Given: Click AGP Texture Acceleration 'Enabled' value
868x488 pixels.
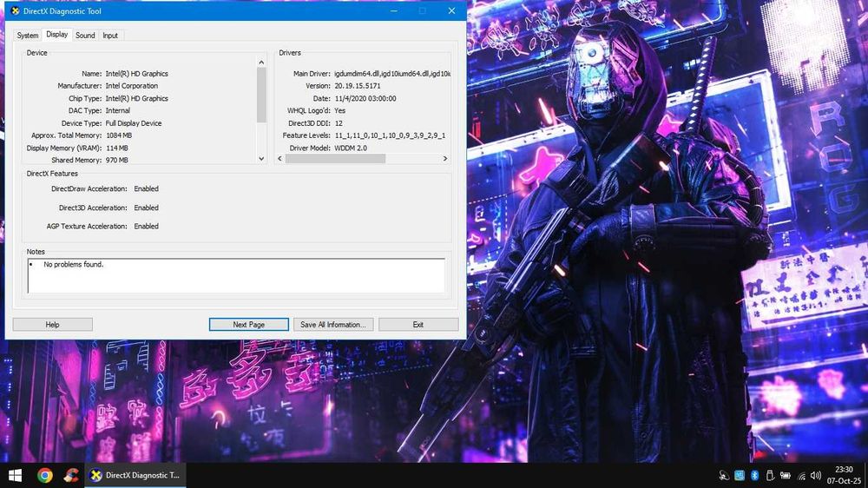Looking at the screenshot, I should pos(146,227).
